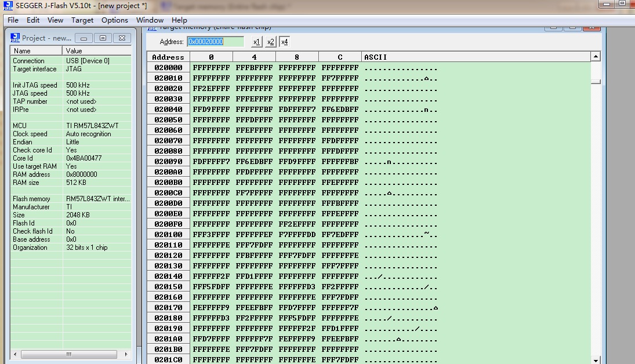Select x4 word display width
Screen dimensions: 635x364
point(284,42)
